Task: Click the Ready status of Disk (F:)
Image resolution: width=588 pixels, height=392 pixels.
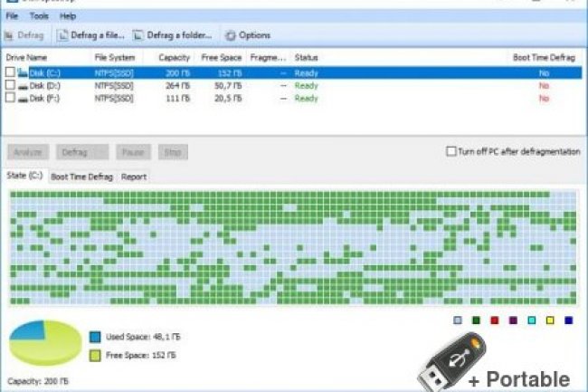Action: [x=306, y=99]
